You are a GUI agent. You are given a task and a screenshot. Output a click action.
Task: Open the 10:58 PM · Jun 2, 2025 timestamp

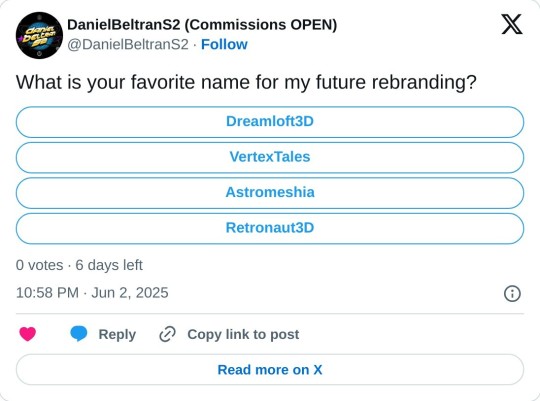pos(92,293)
